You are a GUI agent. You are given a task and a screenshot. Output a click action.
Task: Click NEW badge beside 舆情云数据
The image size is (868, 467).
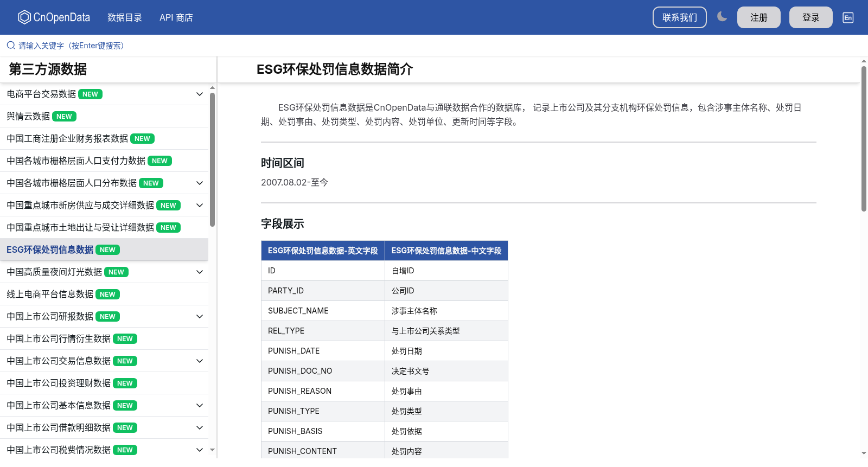(x=64, y=117)
